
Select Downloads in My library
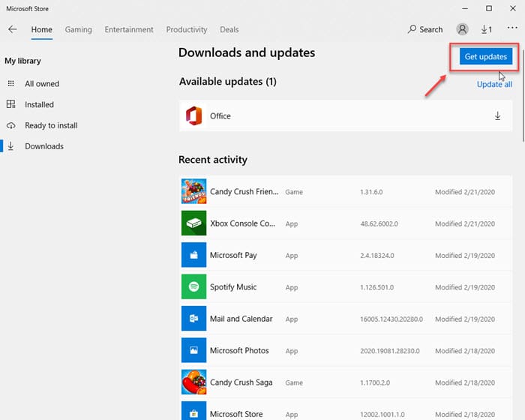pos(44,146)
